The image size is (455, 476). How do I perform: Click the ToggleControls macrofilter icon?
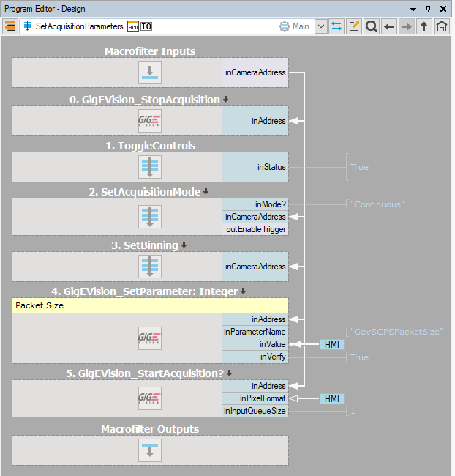click(150, 167)
